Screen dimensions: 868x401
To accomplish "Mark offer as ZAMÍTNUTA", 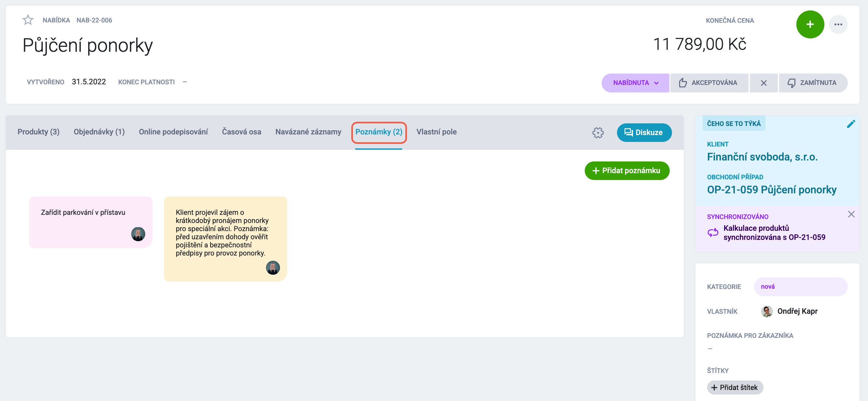I will point(813,83).
